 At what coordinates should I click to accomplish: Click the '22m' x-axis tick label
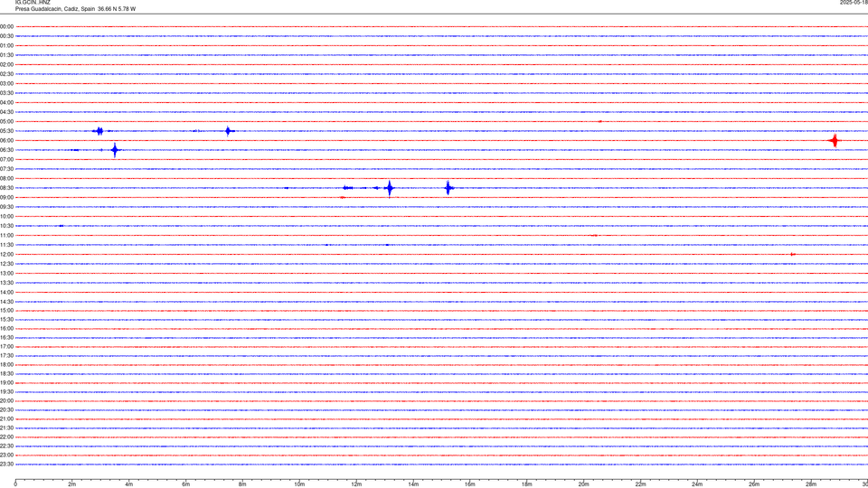(x=640, y=484)
